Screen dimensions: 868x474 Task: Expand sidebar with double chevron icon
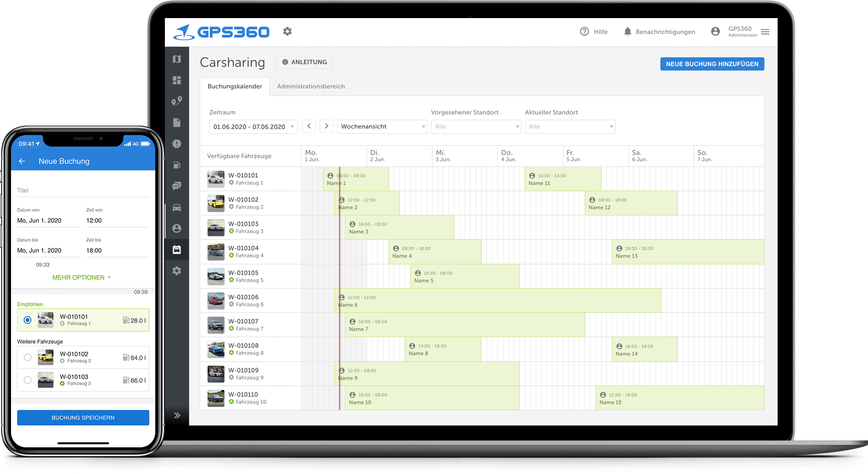177,415
